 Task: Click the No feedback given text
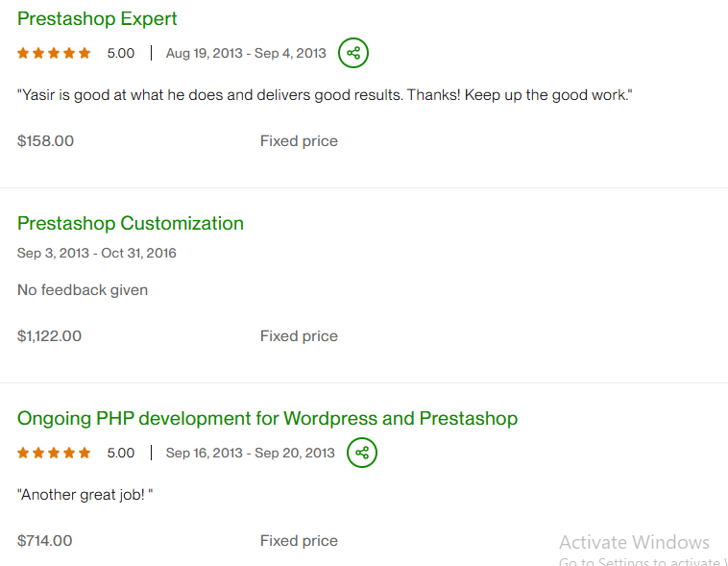[x=83, y=289]
